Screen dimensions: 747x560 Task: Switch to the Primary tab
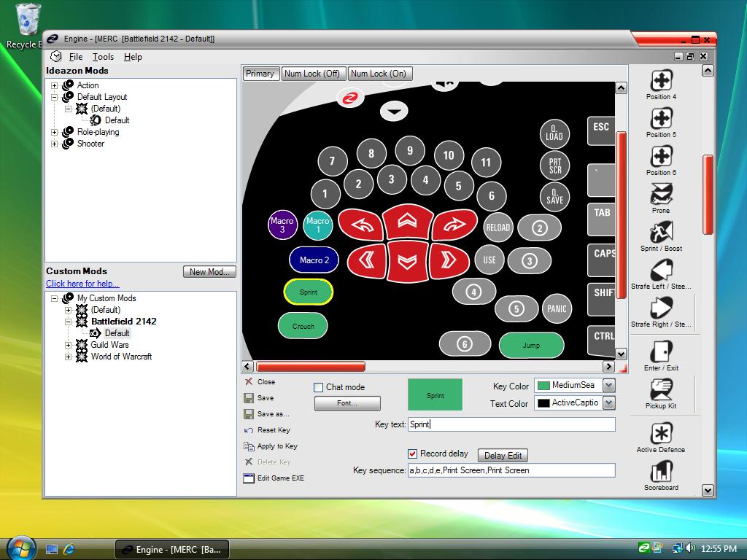click(260, 74)
